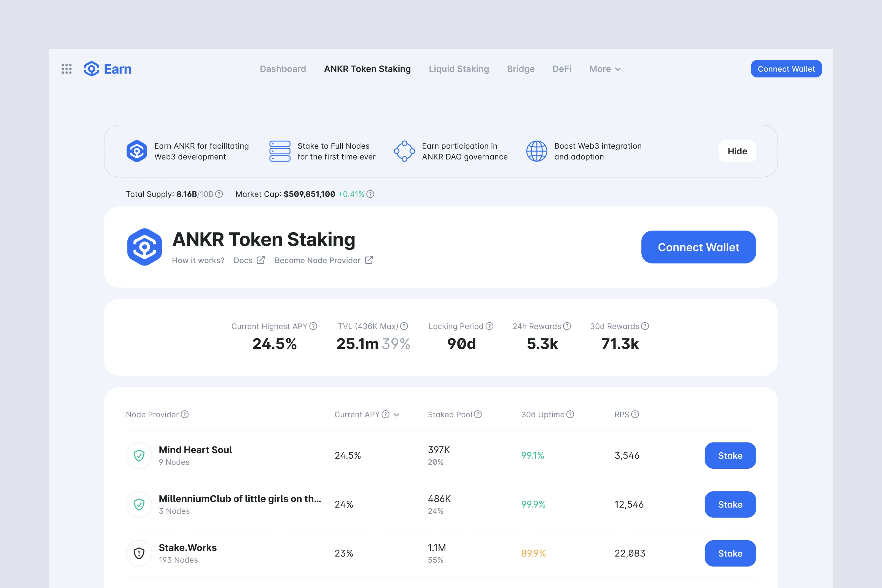
Task: Select ANKR Token Staking tab
Action: click(367, 69)
